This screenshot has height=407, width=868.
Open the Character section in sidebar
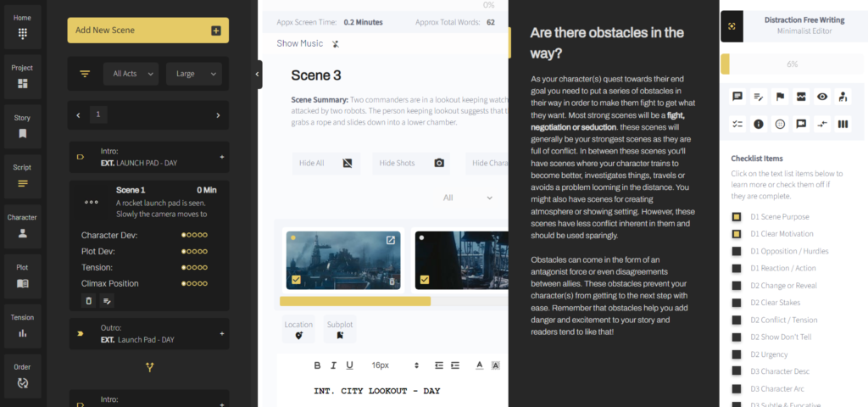coord(23,225)
